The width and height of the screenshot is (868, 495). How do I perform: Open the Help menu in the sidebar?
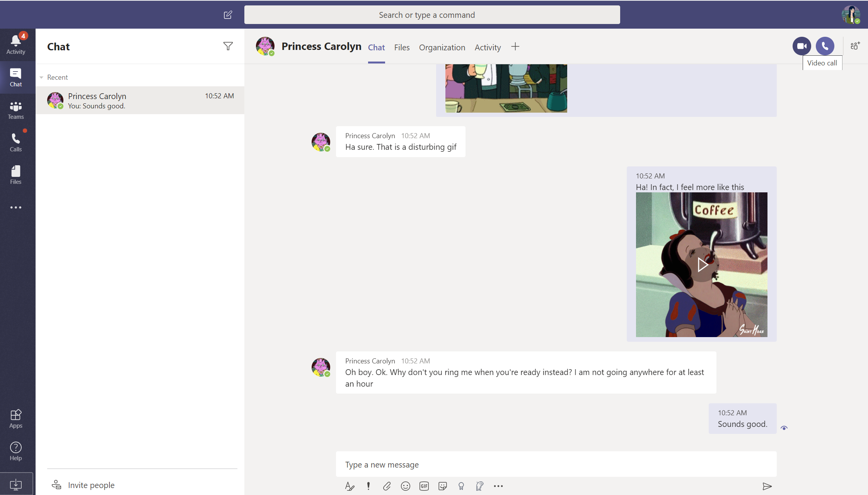pos(16,451)
